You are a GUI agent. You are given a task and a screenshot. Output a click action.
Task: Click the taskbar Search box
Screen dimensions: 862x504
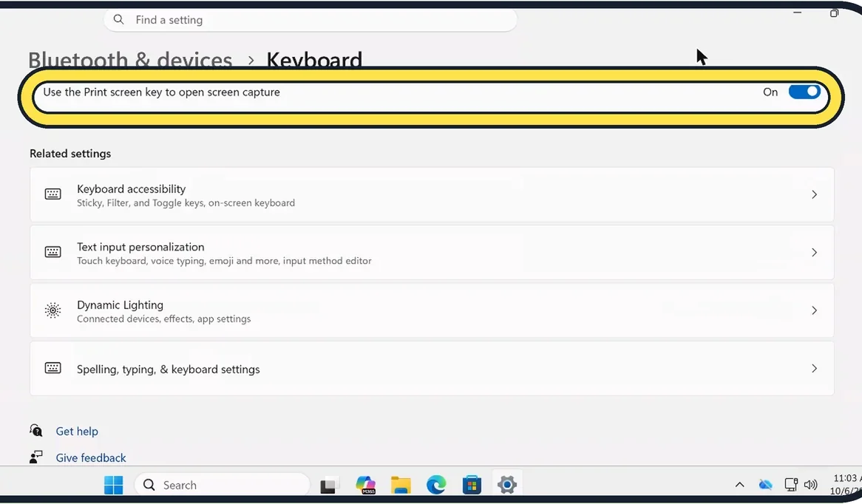[222, 485]
